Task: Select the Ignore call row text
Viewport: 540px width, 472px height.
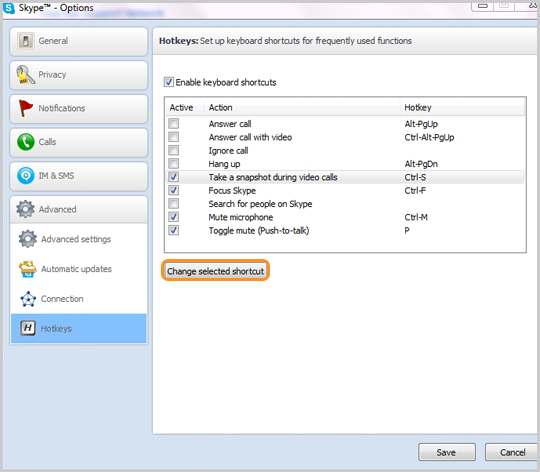Action: point(228,151)
